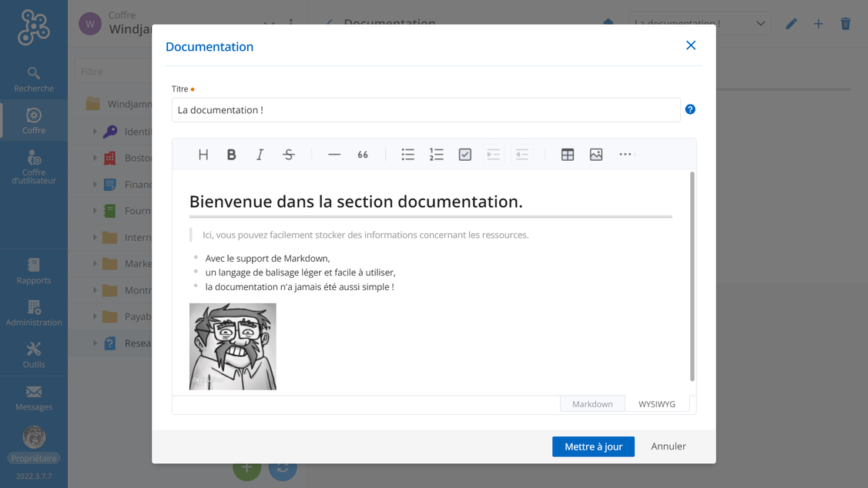The image size is (868, 488).
Task: Click the editor's vertical scrollbar
Action: (x=692, y=277)
